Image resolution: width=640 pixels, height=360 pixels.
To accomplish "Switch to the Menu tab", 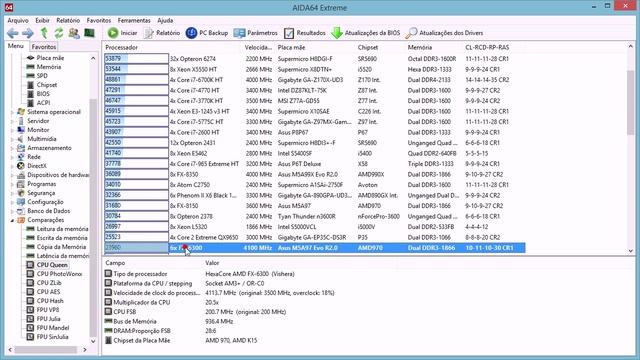I will coord(16,46).
